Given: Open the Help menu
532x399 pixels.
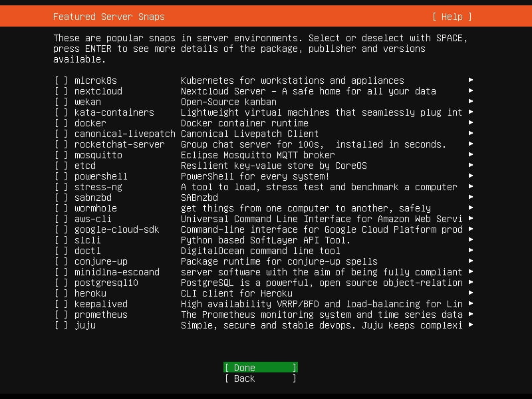Looking at the screenshot, I should coord(452,17).
